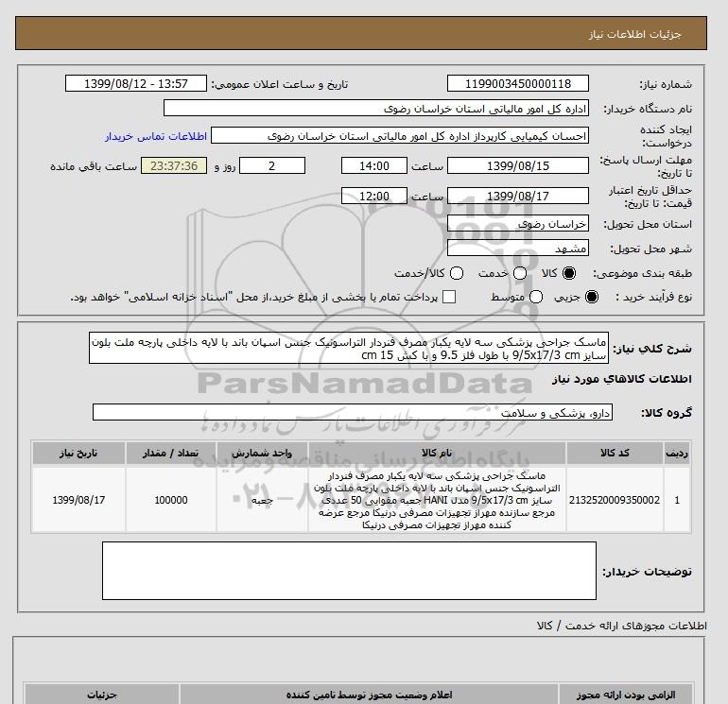This screenshot has width=728, height=704.
Task: Click the buyer organization name field
Action: [376, 108]
